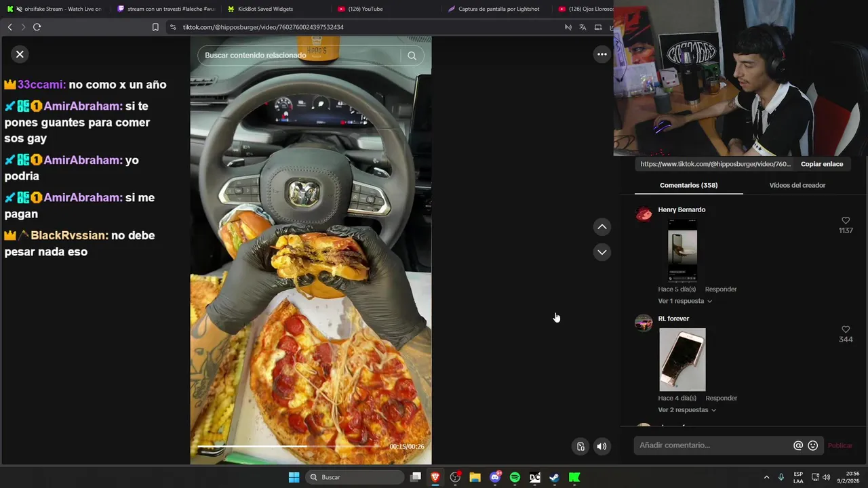
Task: Go to the previous video arrow
Action: pyautogui.click(x=601, y=227)
